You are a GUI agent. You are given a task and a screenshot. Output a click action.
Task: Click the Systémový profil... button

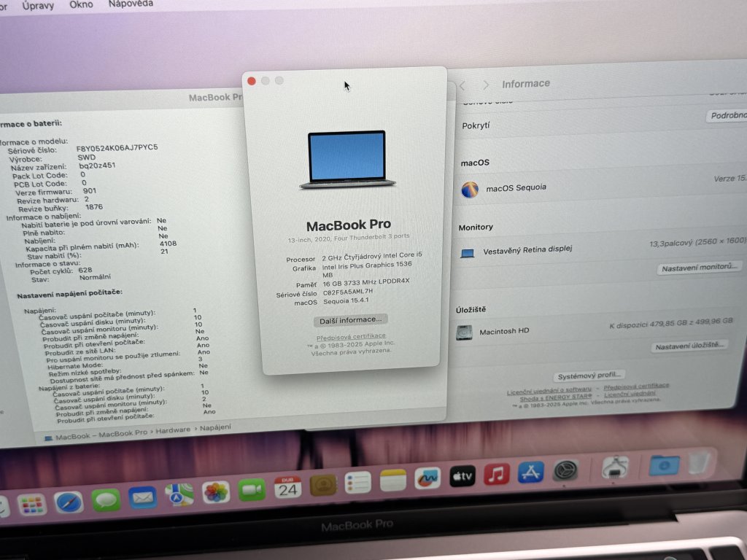pos(589,376)
